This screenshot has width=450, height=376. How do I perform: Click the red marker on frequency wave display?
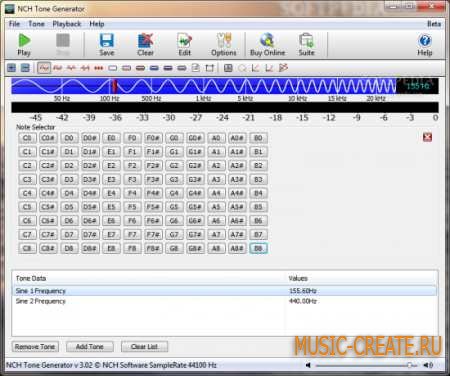tap(114, 86)
